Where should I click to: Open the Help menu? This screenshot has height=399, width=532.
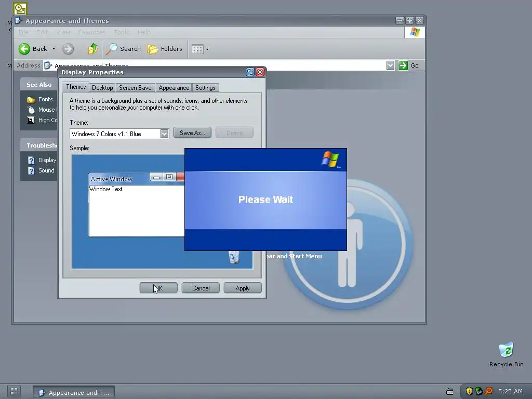click(144, 32)
